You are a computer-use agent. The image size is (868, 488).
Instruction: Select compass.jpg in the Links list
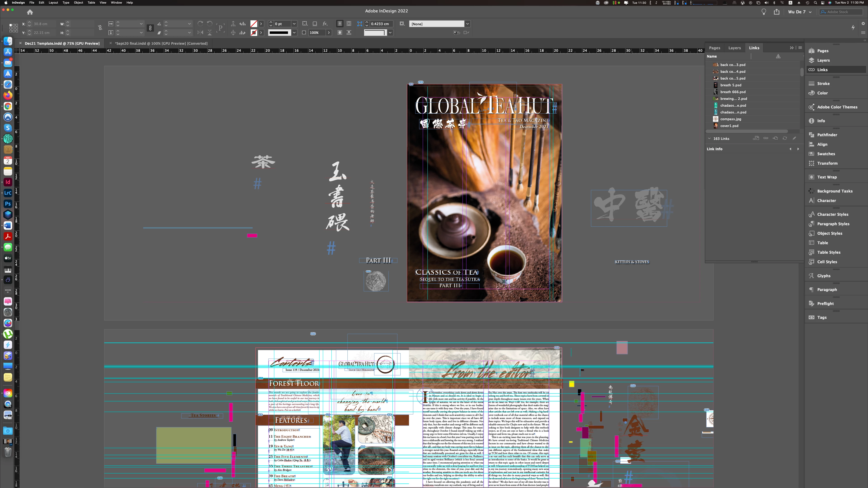(x=731, y=119)
